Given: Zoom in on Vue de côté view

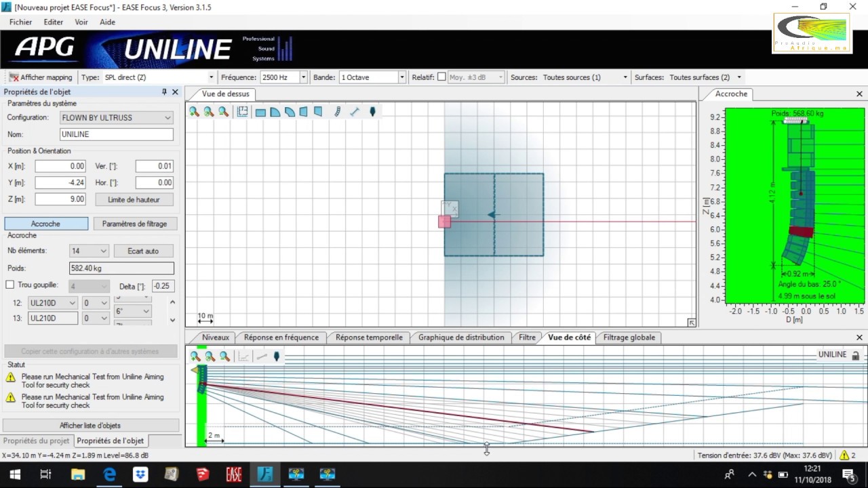Looking at the screenshot, I should coord(195,356).
